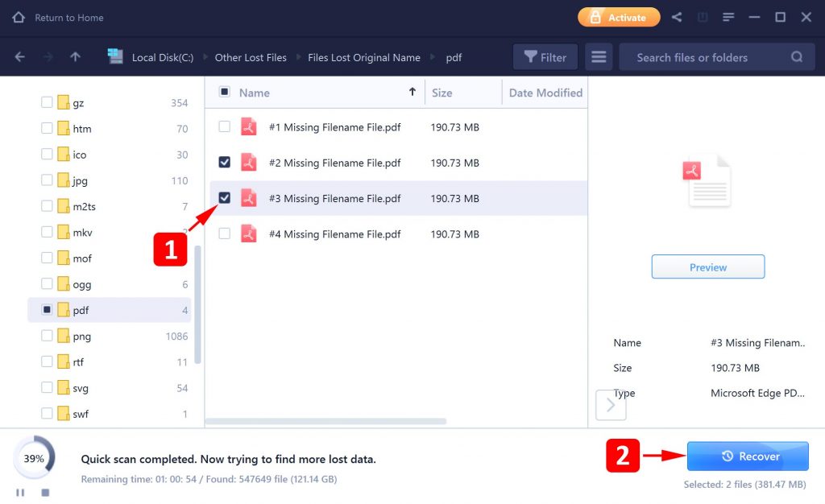Switch to the Other Lost Files breadcrumb

tap(250, 57)
